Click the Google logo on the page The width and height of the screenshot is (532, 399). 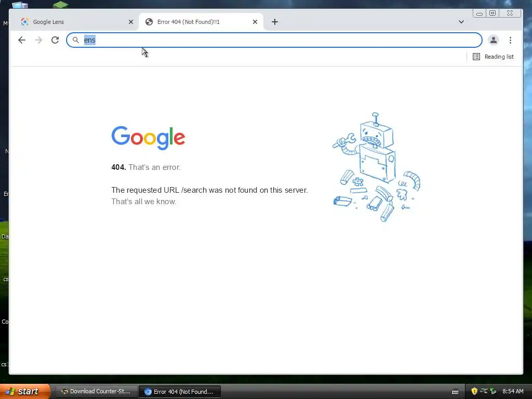(148, 138)
